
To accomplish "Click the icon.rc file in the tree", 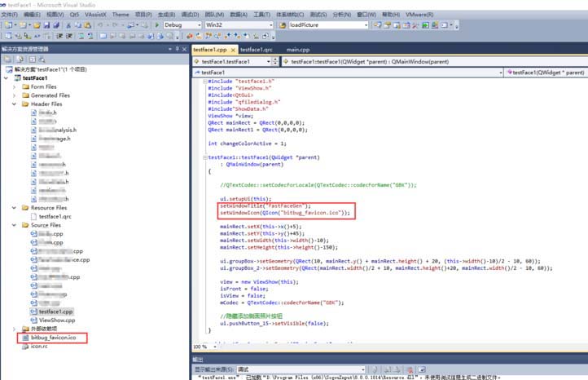I will pos(40,346).
